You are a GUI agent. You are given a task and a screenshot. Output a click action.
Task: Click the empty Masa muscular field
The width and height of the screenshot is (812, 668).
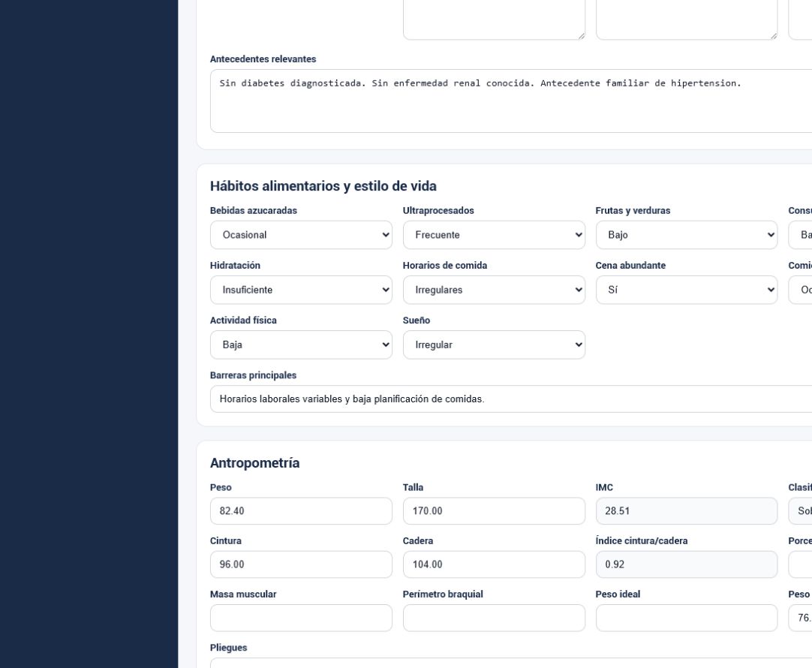click(x=301, y=618)
